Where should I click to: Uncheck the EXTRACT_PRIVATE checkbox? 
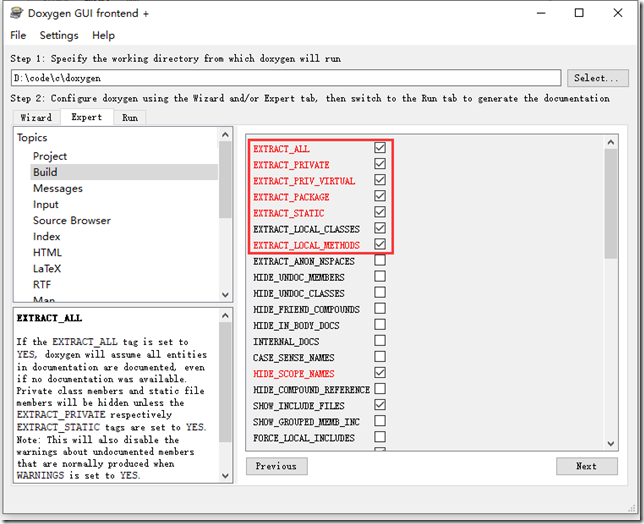[380, 164]
